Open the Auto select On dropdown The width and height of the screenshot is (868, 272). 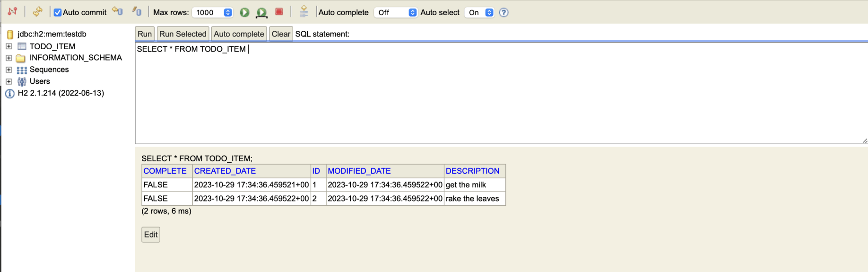pyautogui.click(x=479, y=12)
